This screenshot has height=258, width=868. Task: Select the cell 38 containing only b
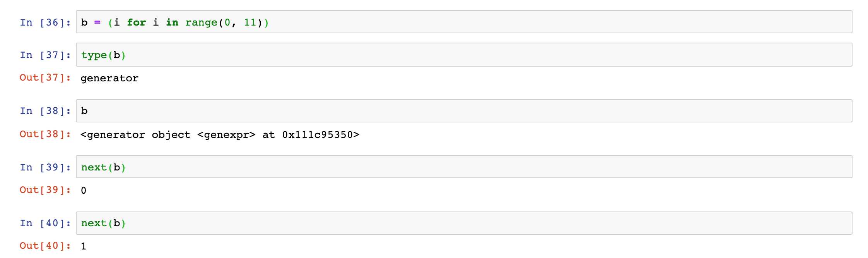click(464, 111)
